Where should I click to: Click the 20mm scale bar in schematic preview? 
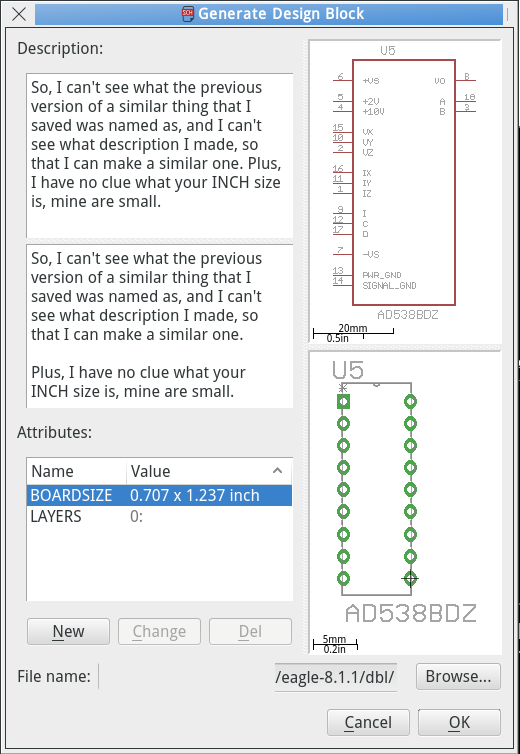point(353,331)
